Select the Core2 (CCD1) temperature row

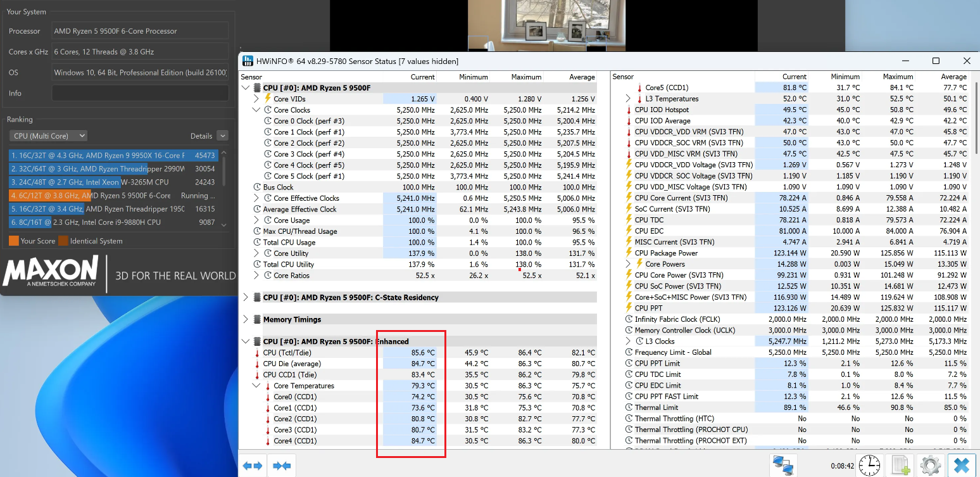coord(418,419)
